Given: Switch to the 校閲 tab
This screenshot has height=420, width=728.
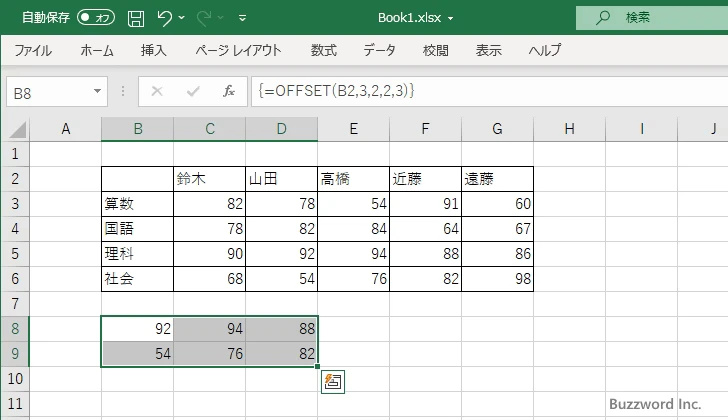Looking at the screenshot, I should tap(436, 50).
